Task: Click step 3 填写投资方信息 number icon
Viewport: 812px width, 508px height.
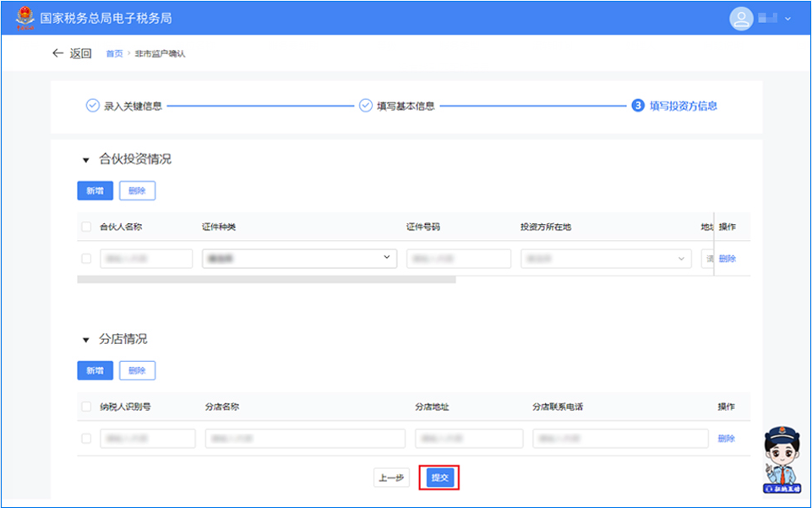Action: [x=638, y=106]
